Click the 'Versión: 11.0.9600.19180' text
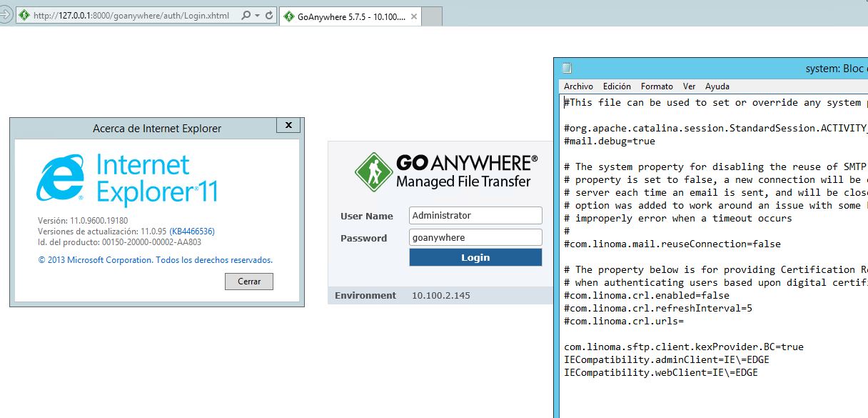The height and width of the screenshot is (418, 868). coord(83,221)
